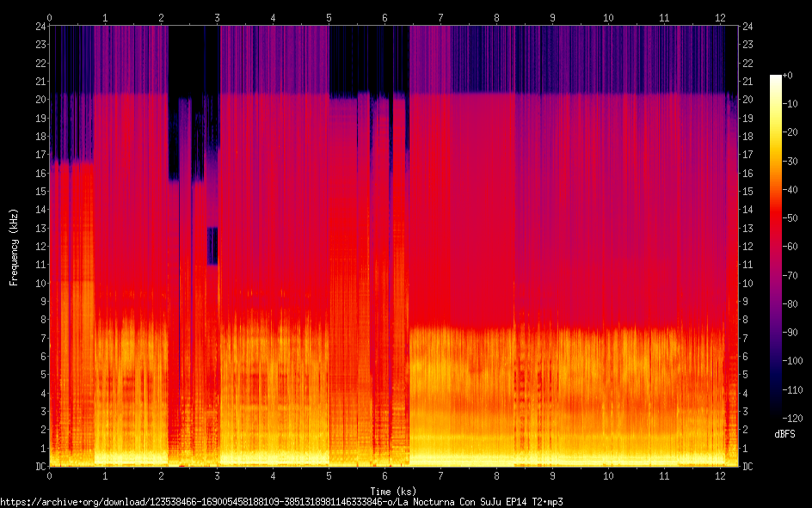Click 'DC' on the left frequency axis
Image resolution: width=812 pixels, height=508 pixels.
click(x=40, y=467)
